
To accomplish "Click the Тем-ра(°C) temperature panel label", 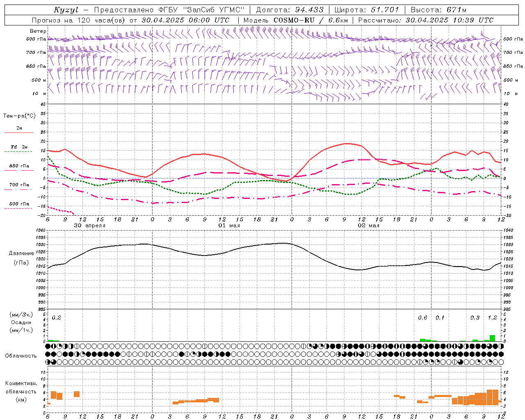I will [x=19, y=116].
